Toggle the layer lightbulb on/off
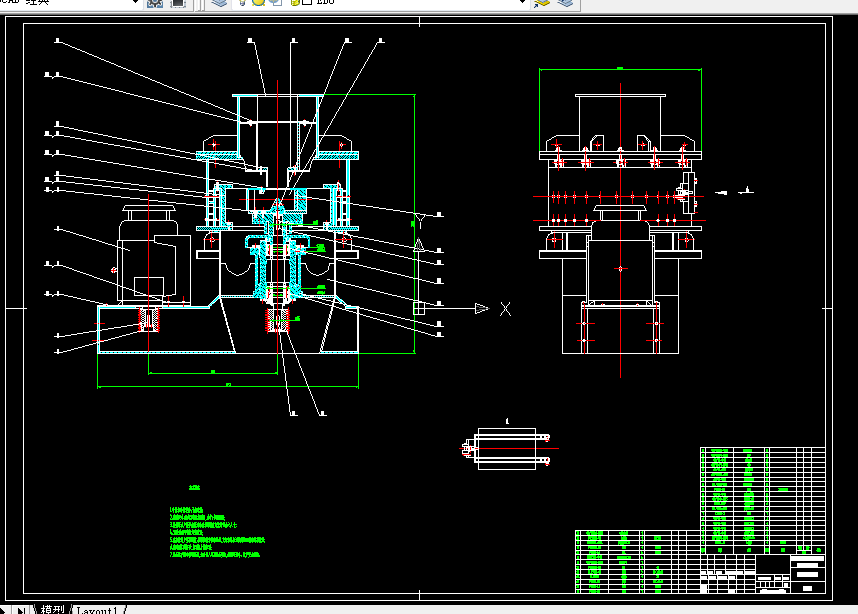The width and height of the screenshot is (858, 614). pos(242,2)
